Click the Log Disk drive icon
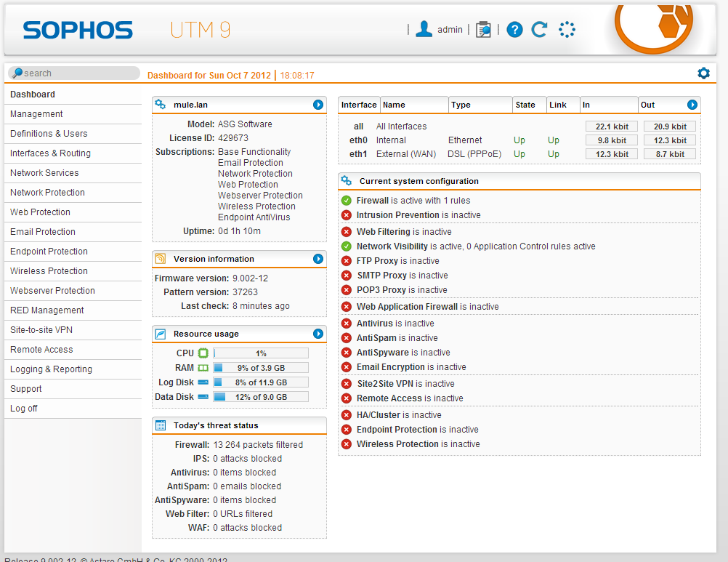 pos(203,382)
